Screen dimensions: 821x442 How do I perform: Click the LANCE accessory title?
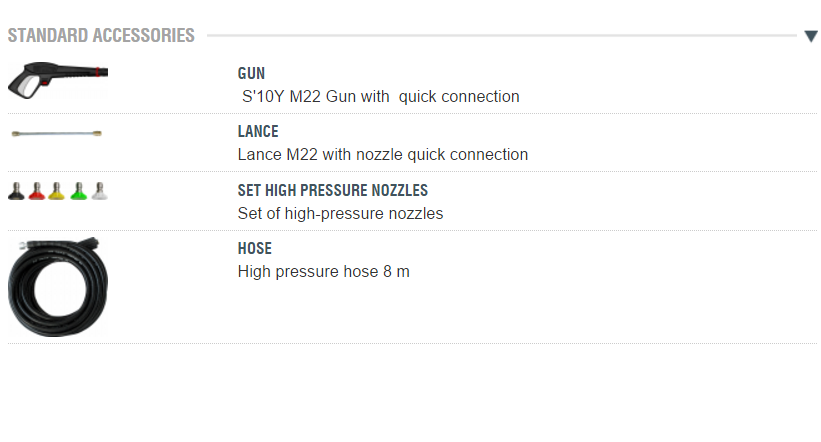(x=258, y=132)
